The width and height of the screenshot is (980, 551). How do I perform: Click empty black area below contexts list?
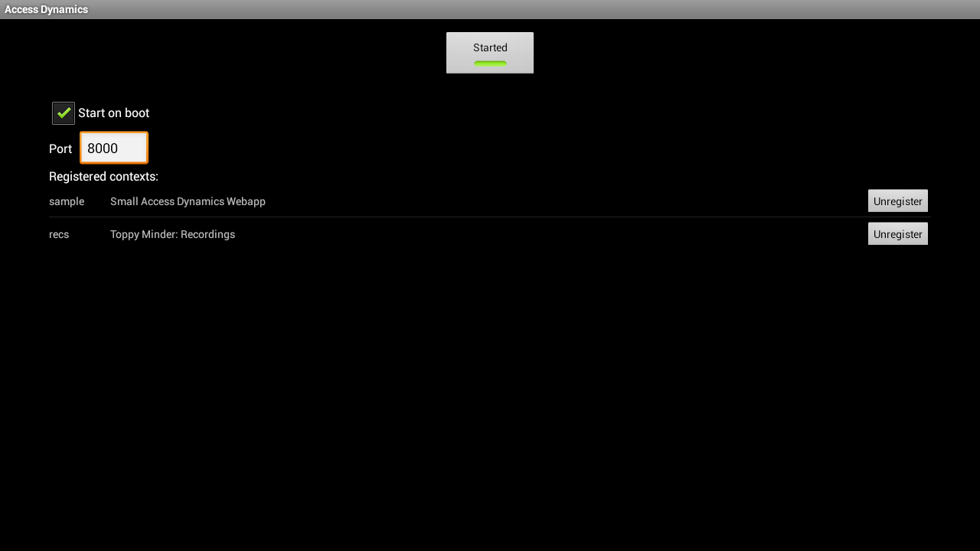pyautogui.click(x=490, y=398)
